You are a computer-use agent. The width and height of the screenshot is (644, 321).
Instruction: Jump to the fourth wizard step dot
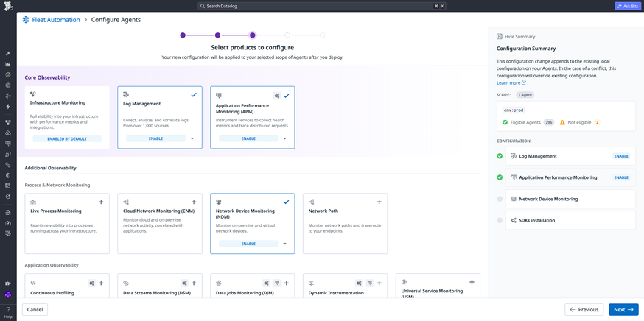[x=287, y=35]
